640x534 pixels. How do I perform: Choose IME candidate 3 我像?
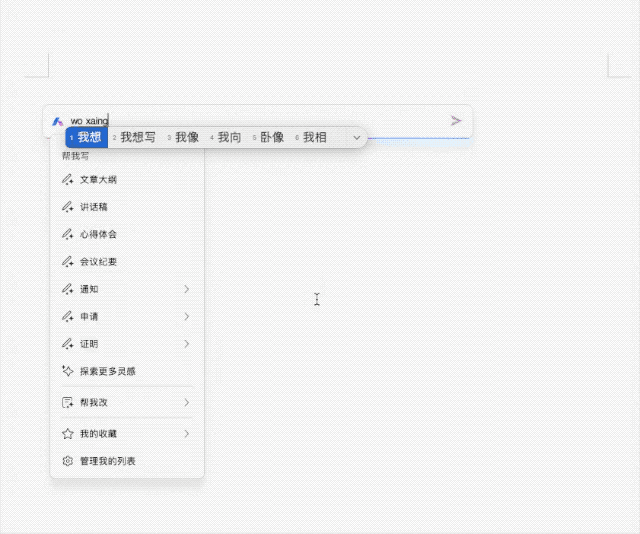[x=183, y=137]
